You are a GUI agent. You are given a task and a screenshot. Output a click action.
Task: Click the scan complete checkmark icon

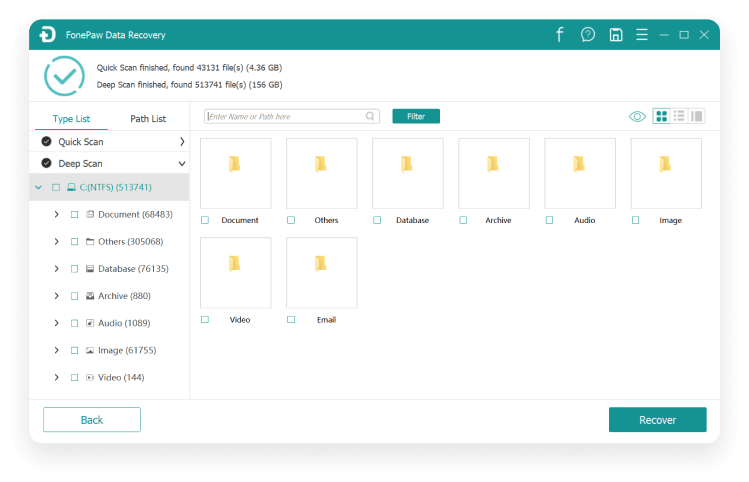(x=64, y=76)
